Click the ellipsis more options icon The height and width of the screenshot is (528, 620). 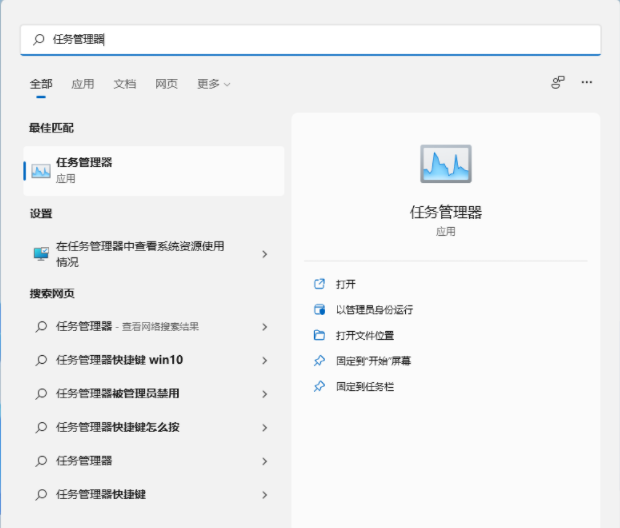tap(587, 83)
